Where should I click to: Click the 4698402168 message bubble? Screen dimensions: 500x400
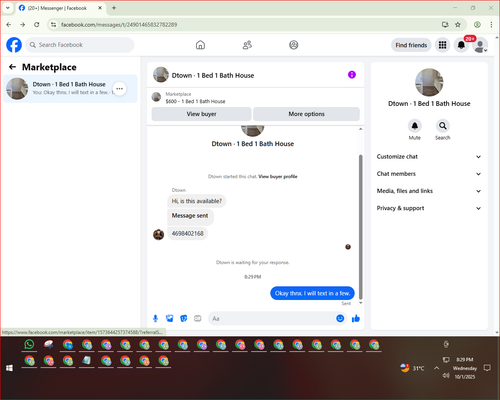point(187,234)
